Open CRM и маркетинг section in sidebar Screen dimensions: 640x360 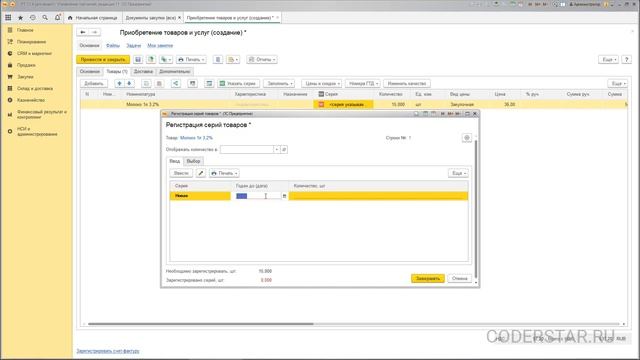(34, 53)
